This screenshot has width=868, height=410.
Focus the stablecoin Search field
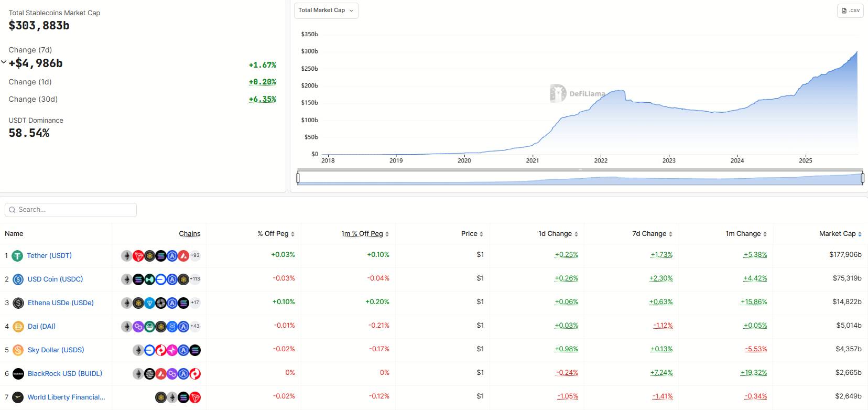[73, 210]
